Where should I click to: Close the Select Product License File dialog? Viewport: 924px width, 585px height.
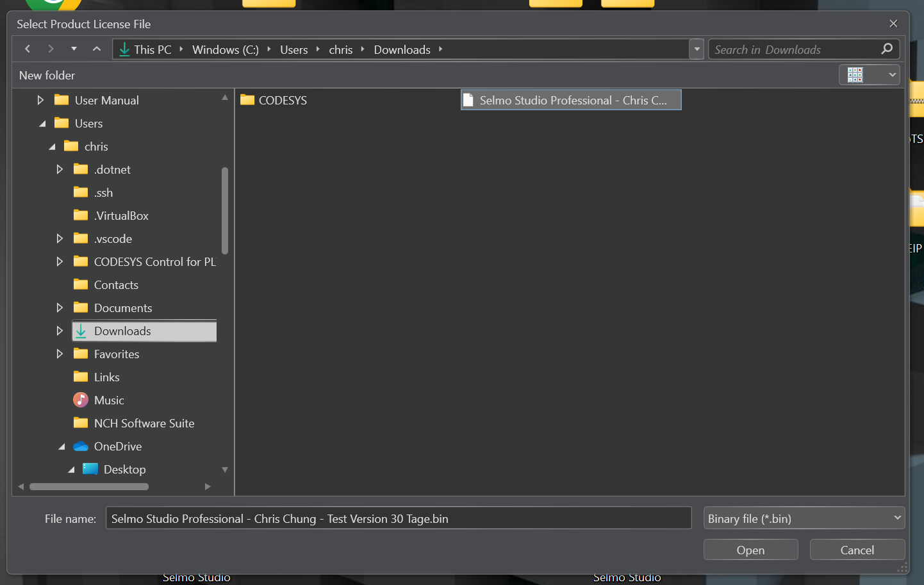(x=893, y=24)
